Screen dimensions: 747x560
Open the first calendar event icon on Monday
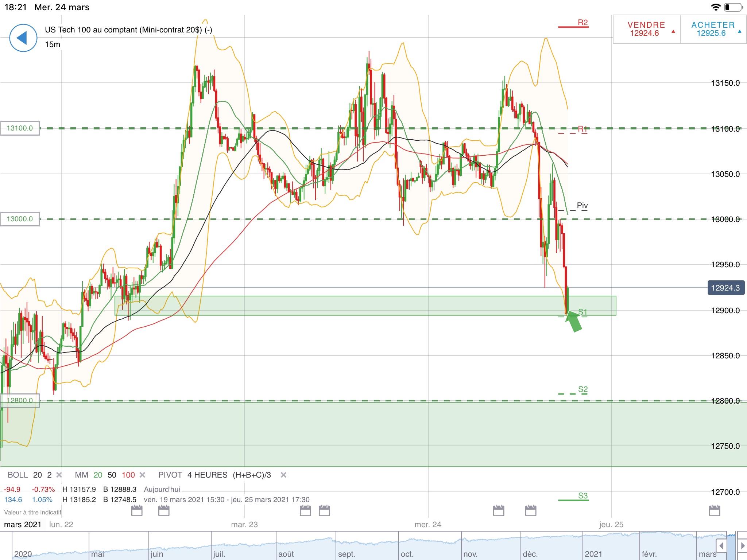[137, 511]
